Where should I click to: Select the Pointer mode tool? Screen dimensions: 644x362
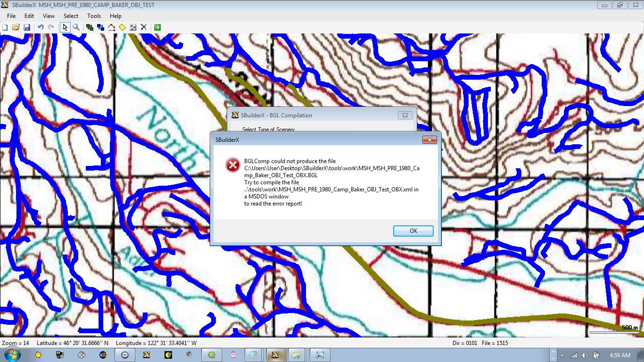65,27
